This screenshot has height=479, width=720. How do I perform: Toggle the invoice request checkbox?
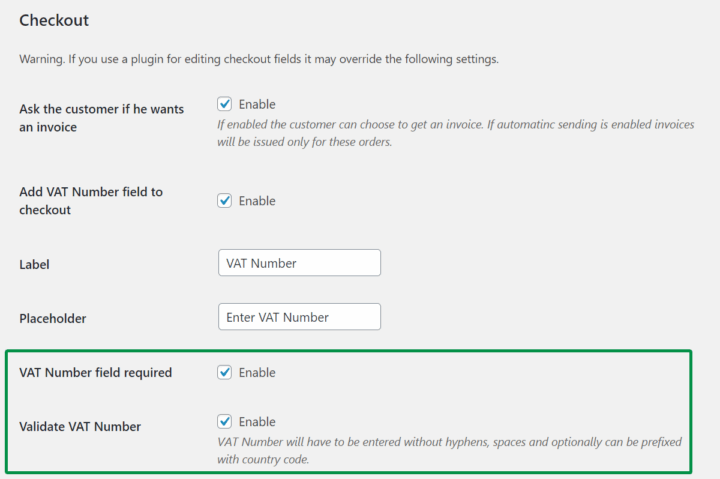click(x=225, y=104)
